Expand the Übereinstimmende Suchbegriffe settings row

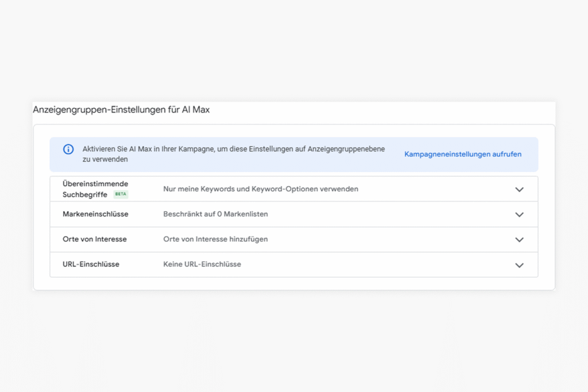[x=519, y=189]
